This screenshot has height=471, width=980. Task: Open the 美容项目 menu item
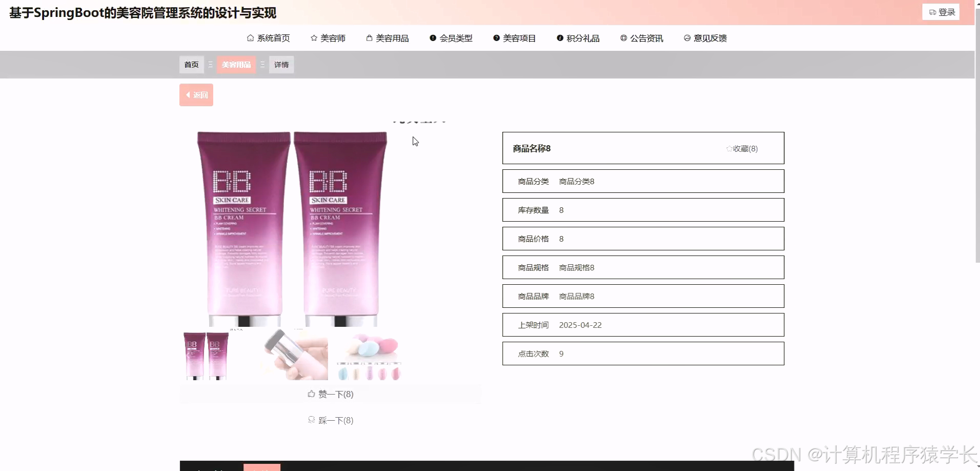[515, 38]
